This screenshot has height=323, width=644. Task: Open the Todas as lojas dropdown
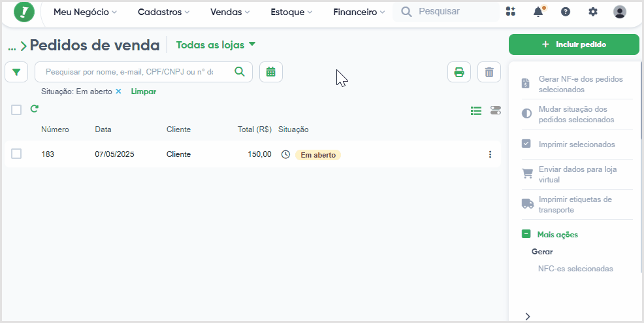point(216,45)
